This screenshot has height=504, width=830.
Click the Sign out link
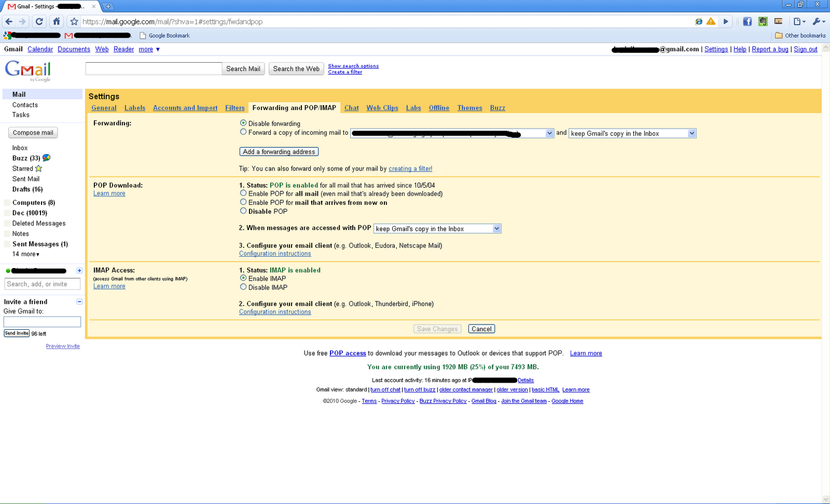[x=806, y=49]
